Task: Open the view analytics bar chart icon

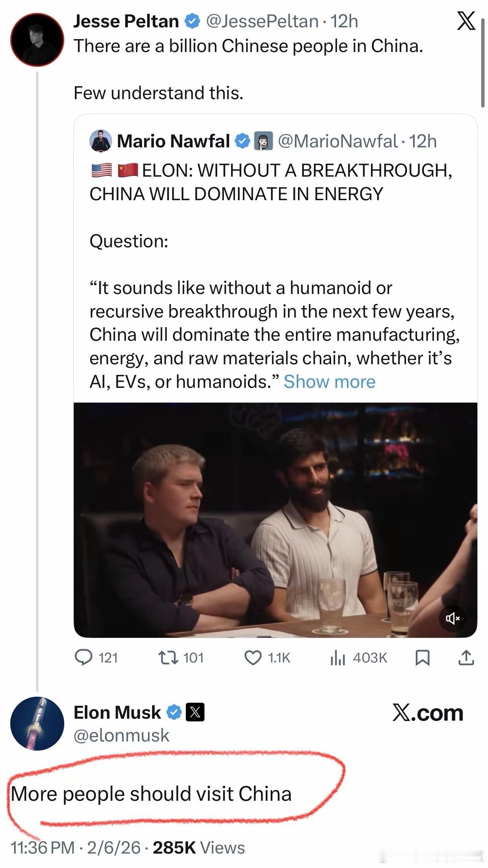Action: (337, 658)
